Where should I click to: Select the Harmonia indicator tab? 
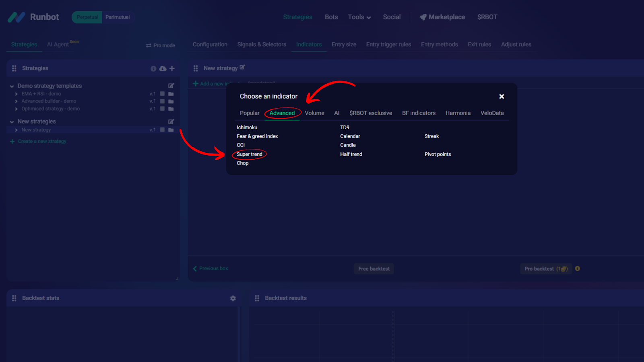(x=458, y=113)
